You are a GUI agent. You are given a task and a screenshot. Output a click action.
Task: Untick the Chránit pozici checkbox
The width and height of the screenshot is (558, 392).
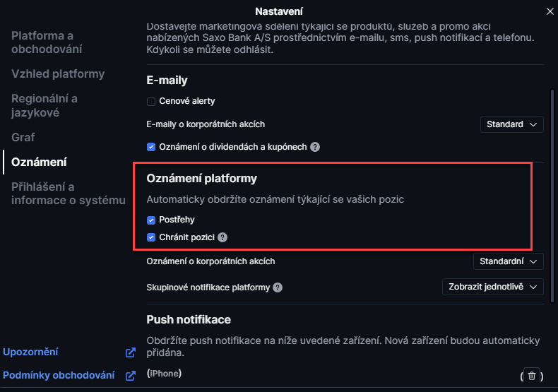coord(151,238)
